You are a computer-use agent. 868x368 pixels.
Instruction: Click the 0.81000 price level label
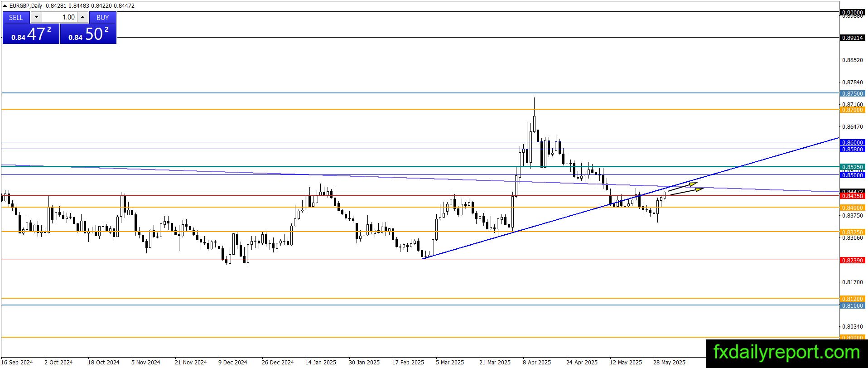(852, 305)
